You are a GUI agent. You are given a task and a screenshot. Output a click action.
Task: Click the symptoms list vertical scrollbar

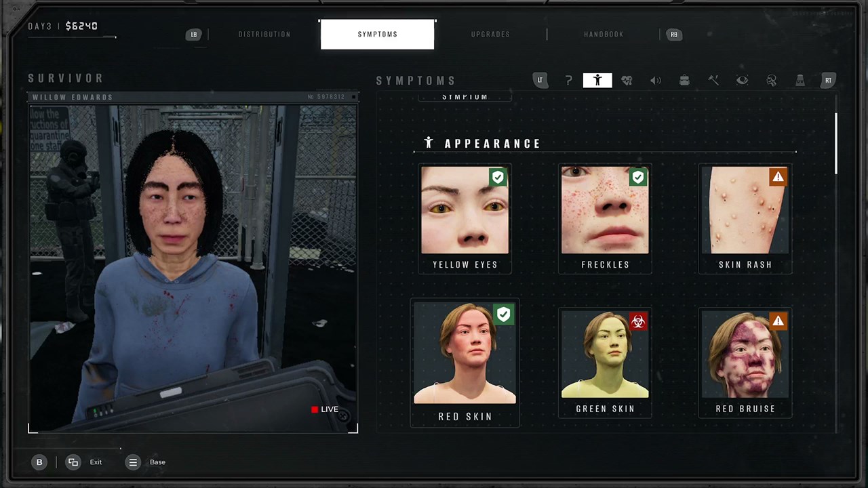click(836, 142)
